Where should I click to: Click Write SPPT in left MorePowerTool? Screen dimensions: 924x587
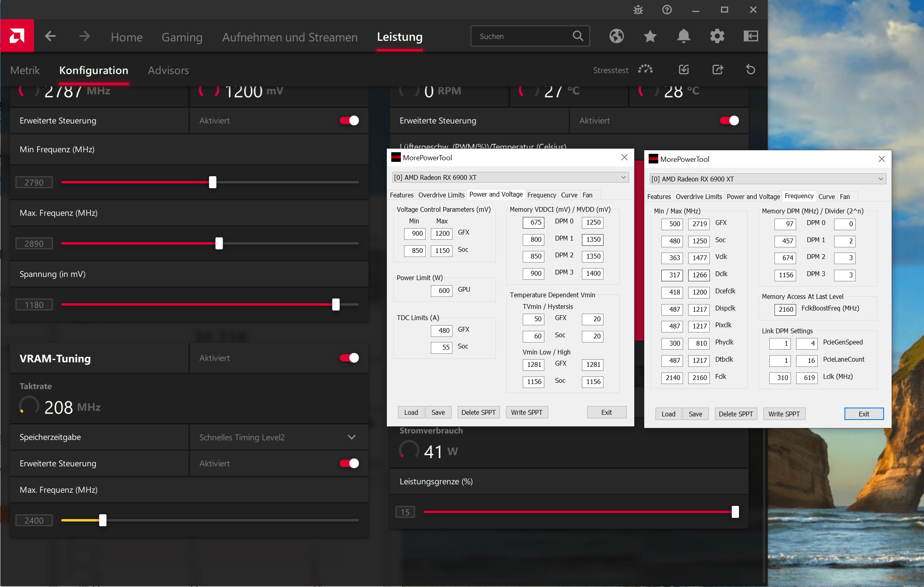click(526, 412)
